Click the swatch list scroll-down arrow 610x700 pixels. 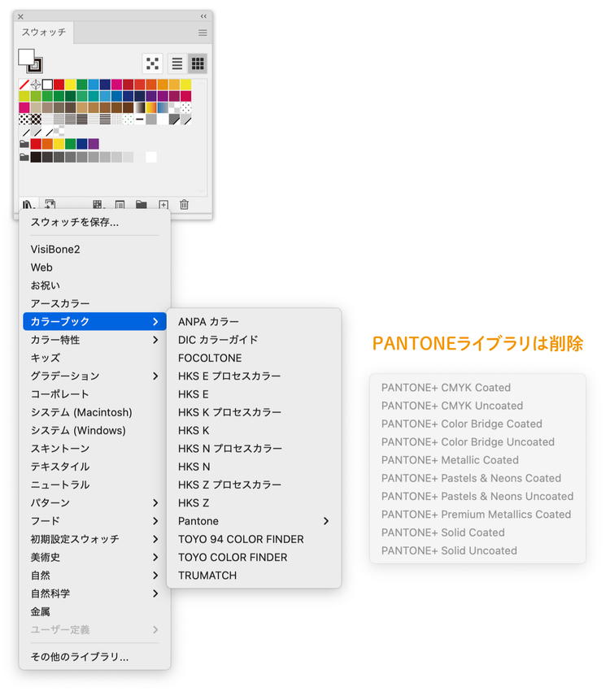pyautogui.click(x=202, y=190)
